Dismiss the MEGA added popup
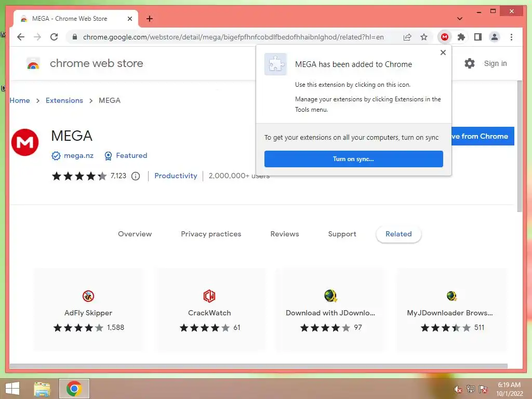 [443, 52]
